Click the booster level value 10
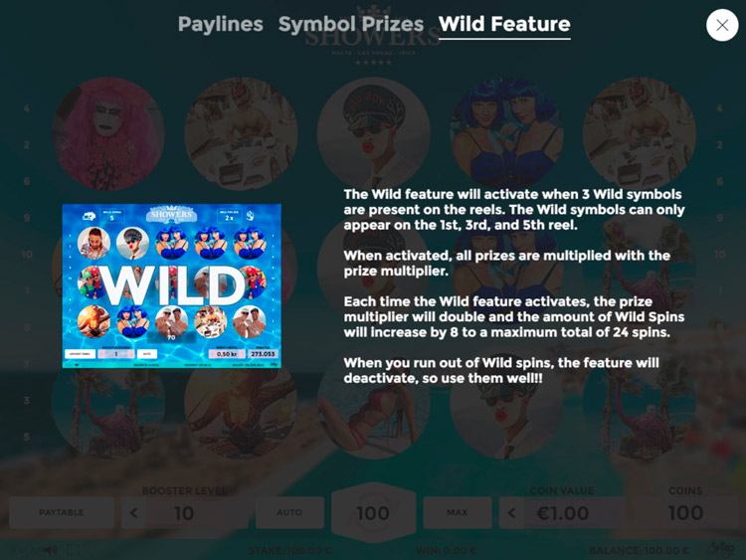This screenshot has width=746, height=560. [184, 513]
